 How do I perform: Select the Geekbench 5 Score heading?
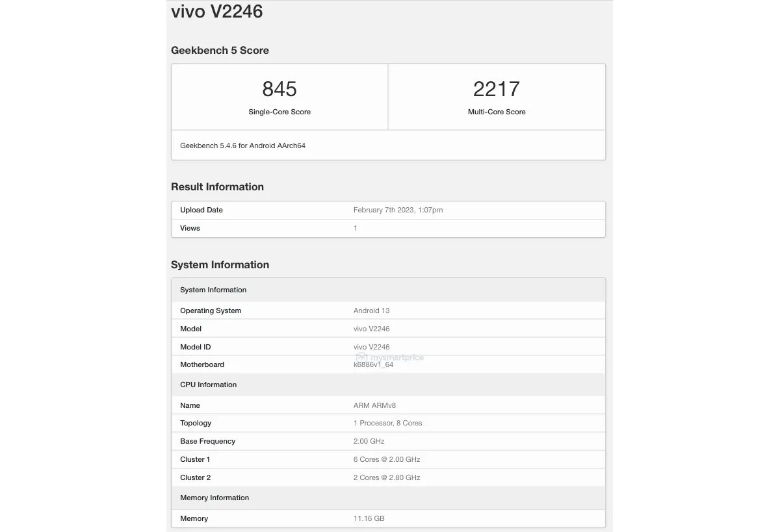[220, 51]
